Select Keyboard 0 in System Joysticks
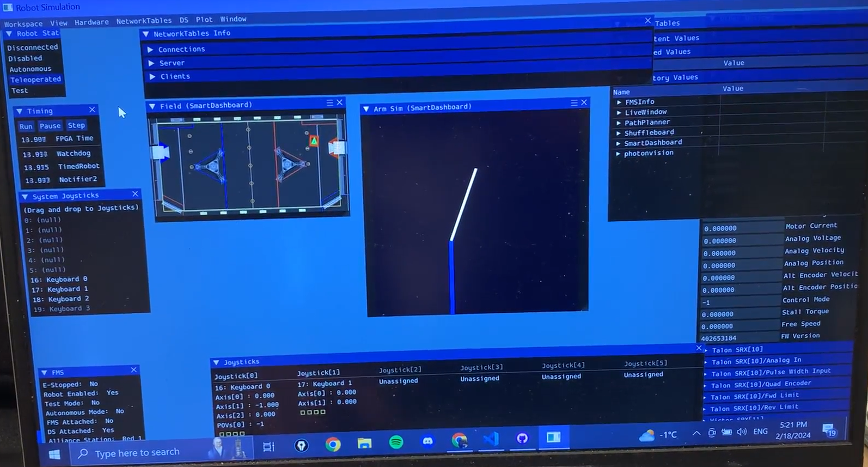This screenshot has width=868, height=467. (59, 280)
